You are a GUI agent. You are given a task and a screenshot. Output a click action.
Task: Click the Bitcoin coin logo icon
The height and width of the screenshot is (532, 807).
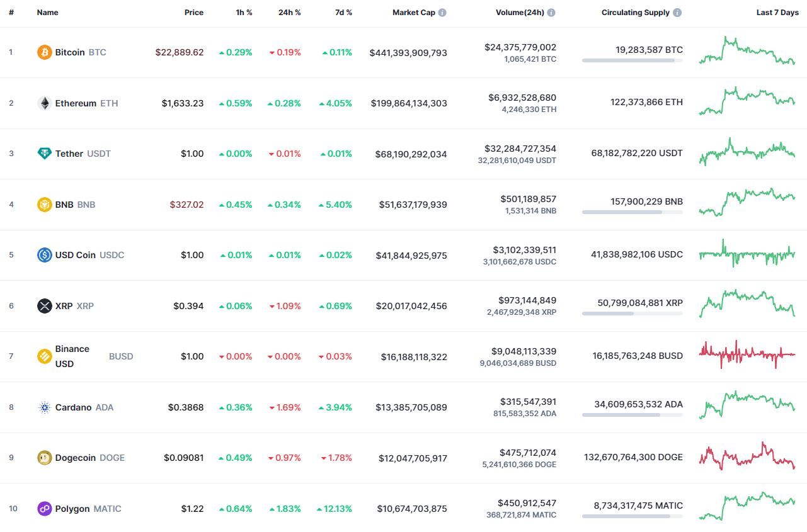(x=44, y=52)
